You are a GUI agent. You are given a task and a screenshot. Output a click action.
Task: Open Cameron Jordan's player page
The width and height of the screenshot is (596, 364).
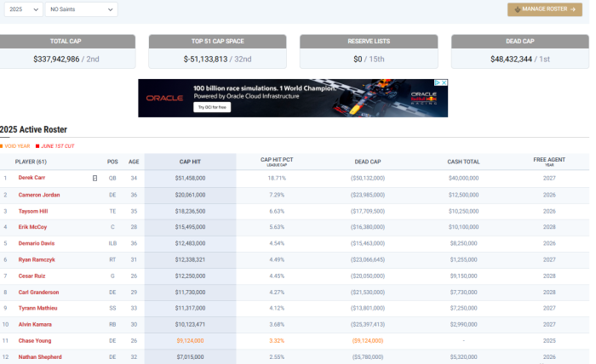coord(39,194)
